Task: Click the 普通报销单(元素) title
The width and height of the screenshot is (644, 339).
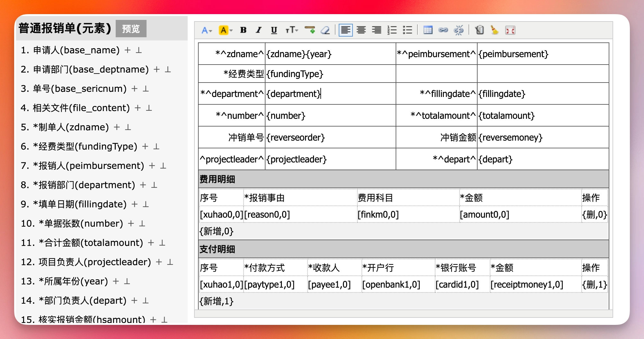Action: coord(65,28)
